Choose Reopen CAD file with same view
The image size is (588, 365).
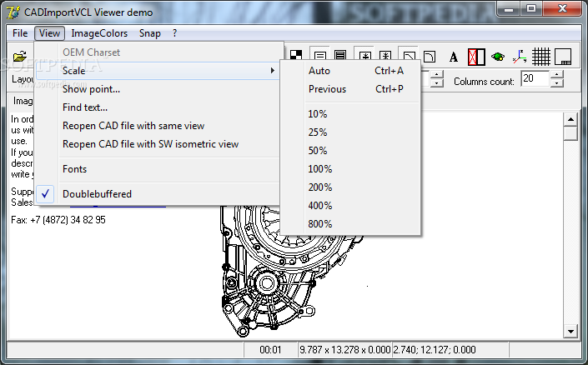tap(158, 126)
